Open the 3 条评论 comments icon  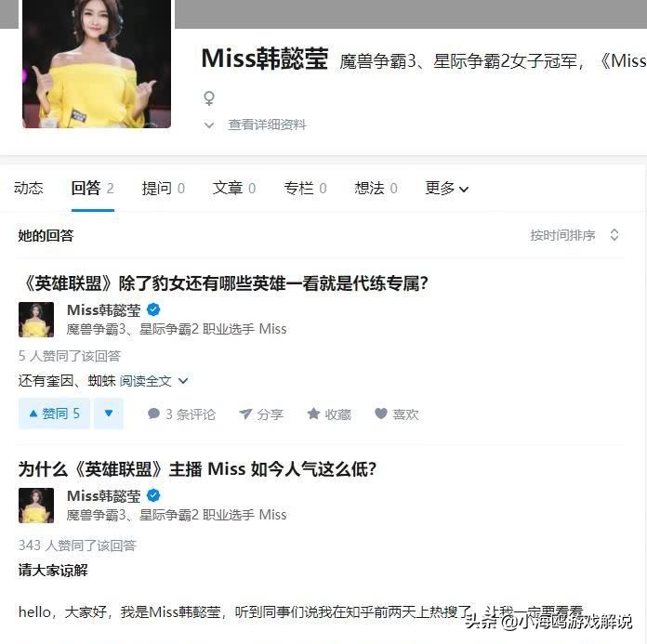pos(154,414)
